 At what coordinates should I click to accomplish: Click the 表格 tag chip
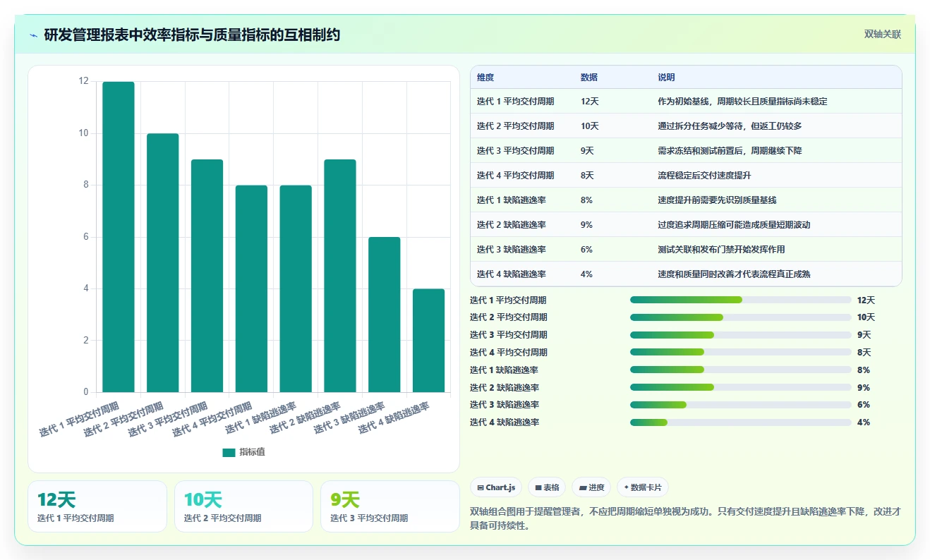point(547,487)
